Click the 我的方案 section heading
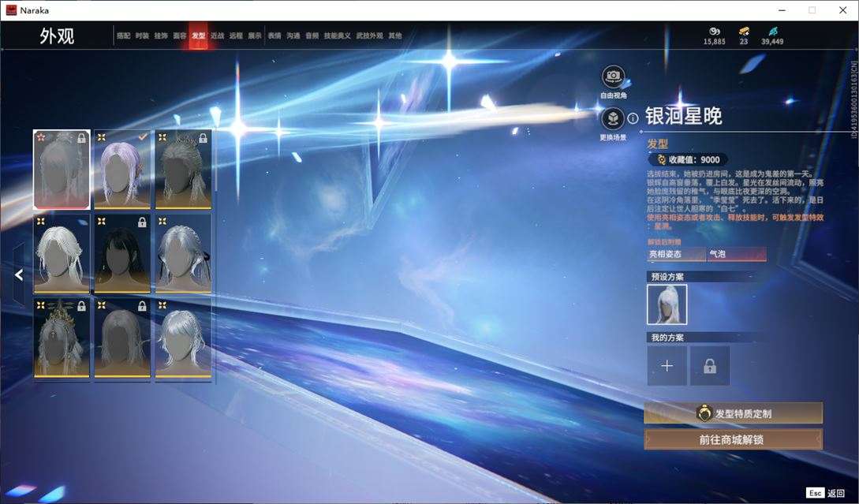 click(667, 338)
